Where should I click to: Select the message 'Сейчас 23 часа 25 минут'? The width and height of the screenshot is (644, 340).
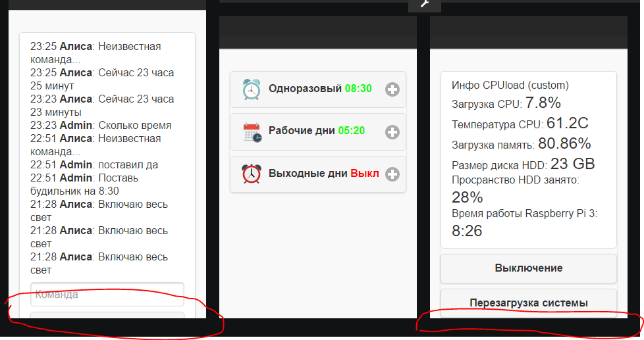point(102,79)
